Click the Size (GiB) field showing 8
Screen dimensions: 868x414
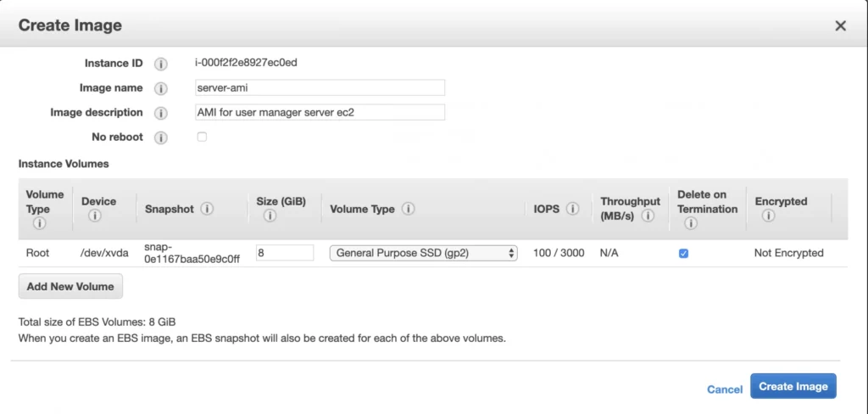pos(285,253)
